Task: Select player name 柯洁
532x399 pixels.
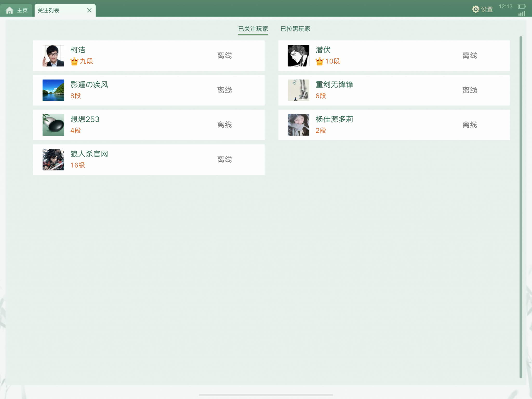Action: (78, 50)
